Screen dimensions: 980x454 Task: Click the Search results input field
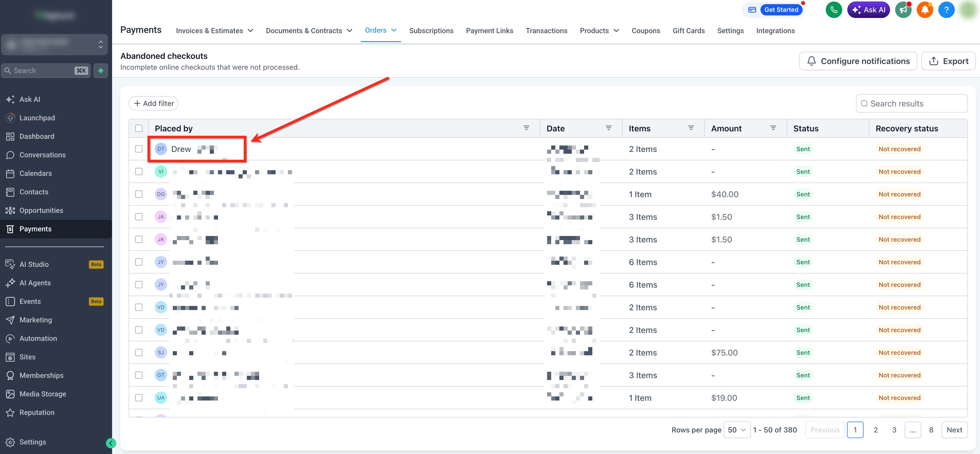pyautogui.click(x=912, y=104)
